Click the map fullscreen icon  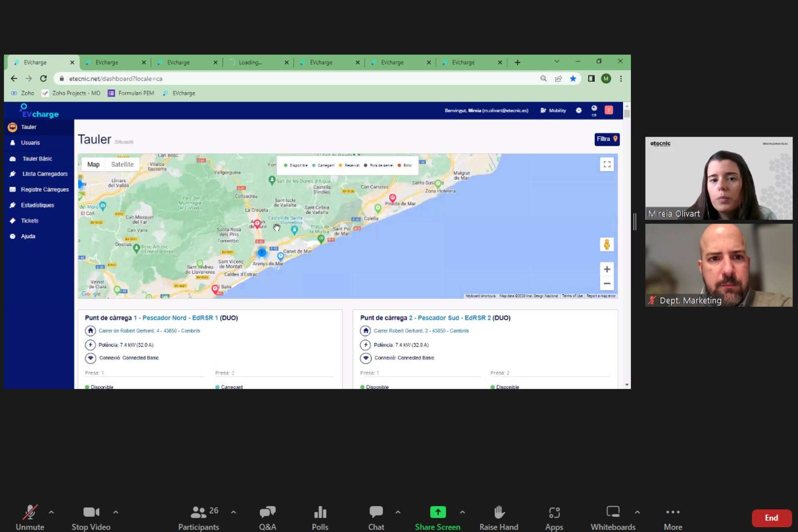click(607, 165)
